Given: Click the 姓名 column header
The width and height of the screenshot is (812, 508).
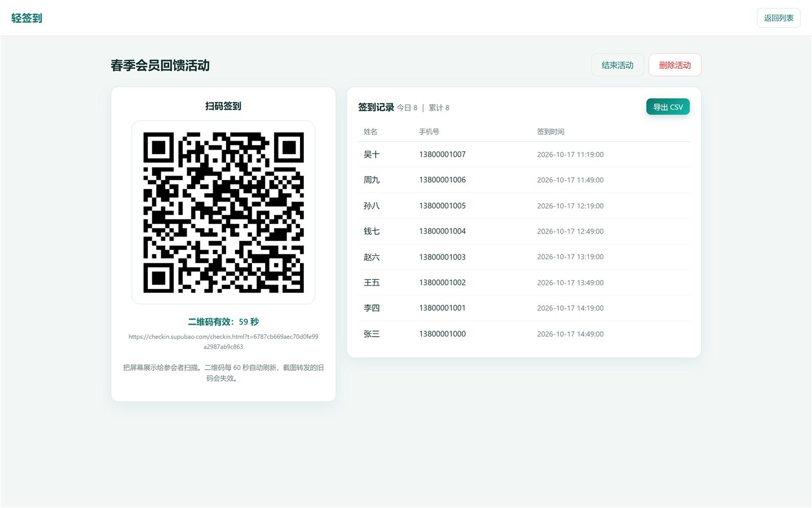Looking at the screenshot, I should pyautogui.click(x=370, y=132).
